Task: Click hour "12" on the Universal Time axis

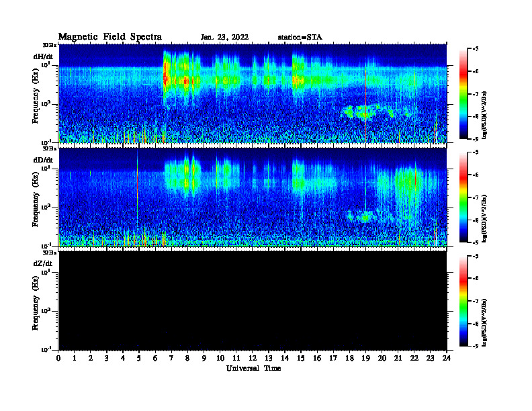Action: coord(253,358)
